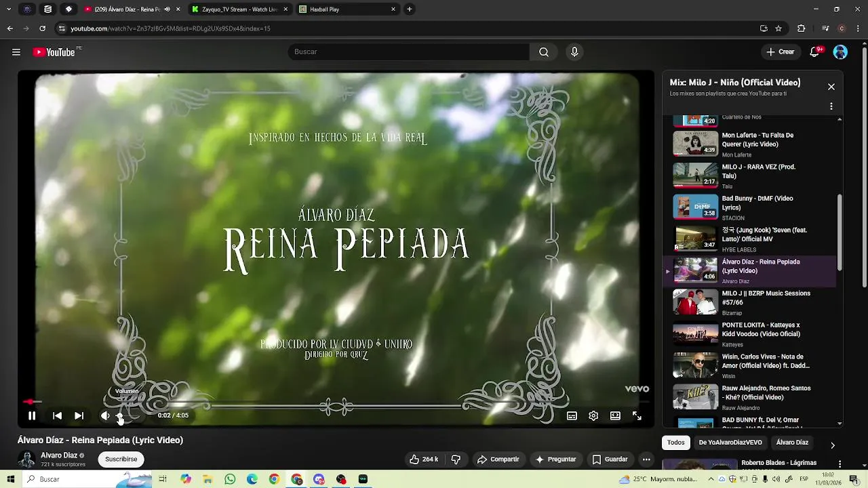
Task: Open a new browser tab
Action: [410, 9]
